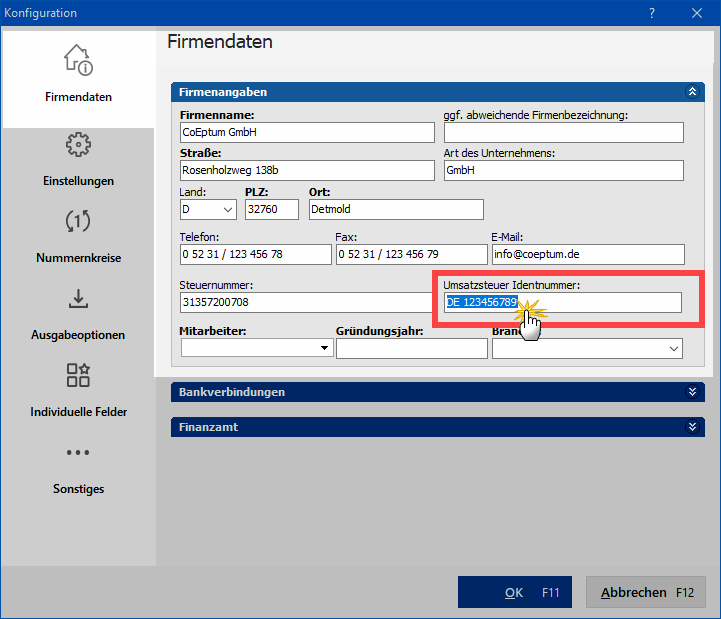Open the Ausgabeoptionen download icon
721x619 pixels.
click(78, 298)
